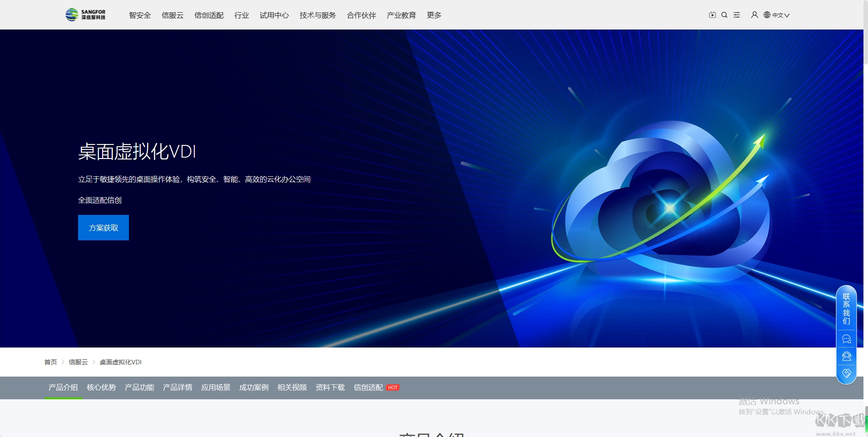Open the 技术与服务 navigation menu

tap(318, 15)
